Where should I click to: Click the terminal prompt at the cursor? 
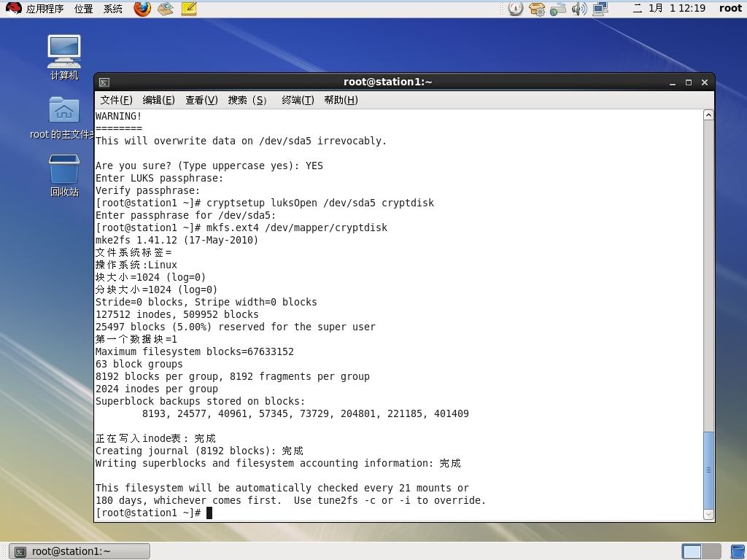pos(209,513)
